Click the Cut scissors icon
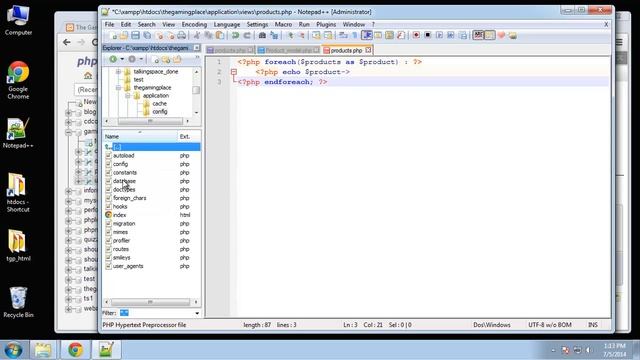This screenshot has height=360, width=640. point(197,36)
